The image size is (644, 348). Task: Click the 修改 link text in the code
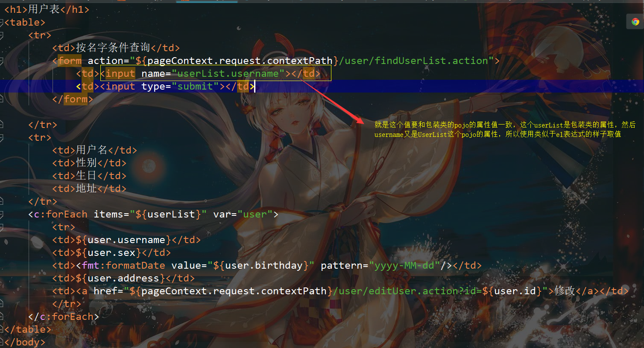[565, 291]
